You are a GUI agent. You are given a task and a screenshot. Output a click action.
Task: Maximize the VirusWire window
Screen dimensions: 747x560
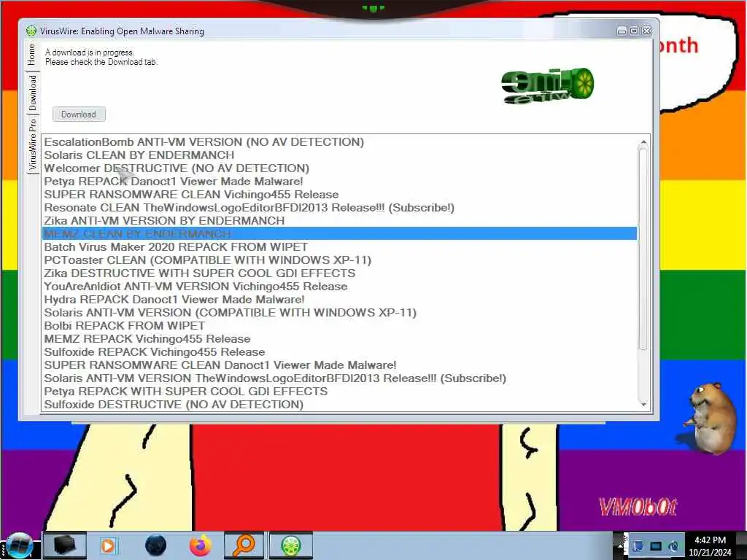pos(634,31)
